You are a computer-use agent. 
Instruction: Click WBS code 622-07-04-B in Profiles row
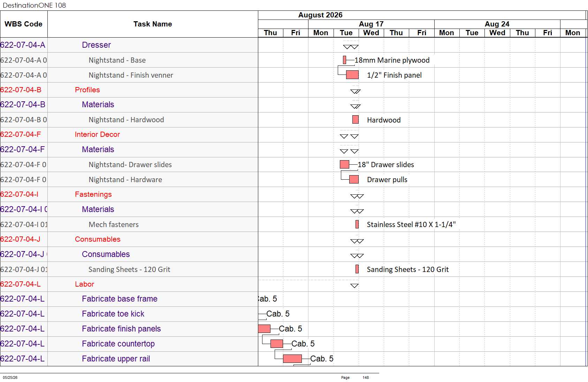click(x=21, y=90)
